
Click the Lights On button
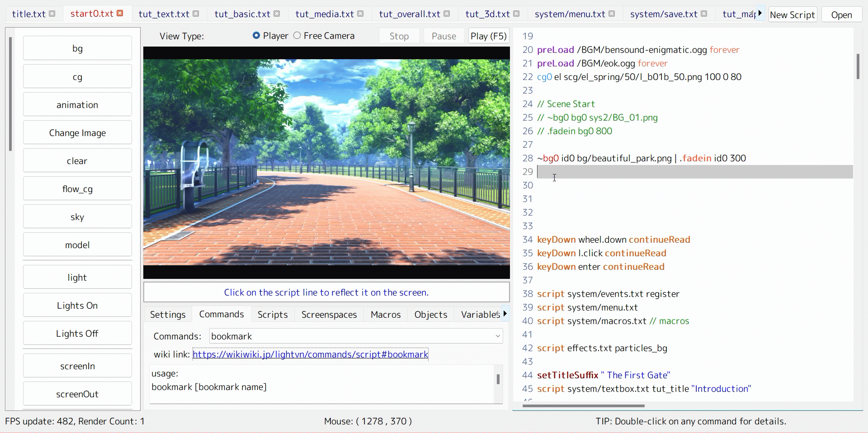point(77,305)
